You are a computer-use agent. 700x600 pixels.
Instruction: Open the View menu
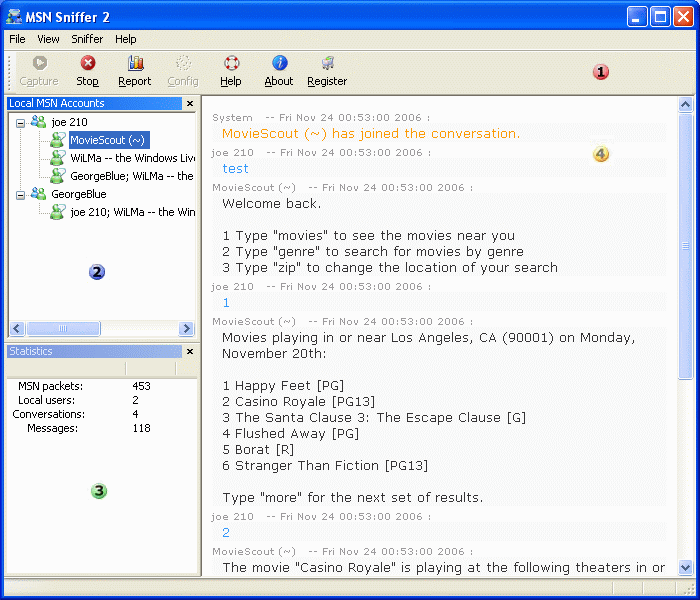pyautogui.click(x=48, y=39)
